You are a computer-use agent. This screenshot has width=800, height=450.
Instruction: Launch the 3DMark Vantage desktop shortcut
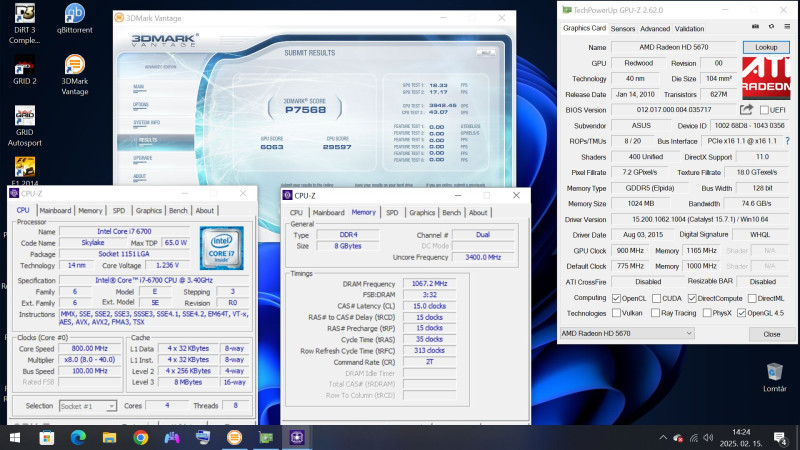tap(74, 74)
